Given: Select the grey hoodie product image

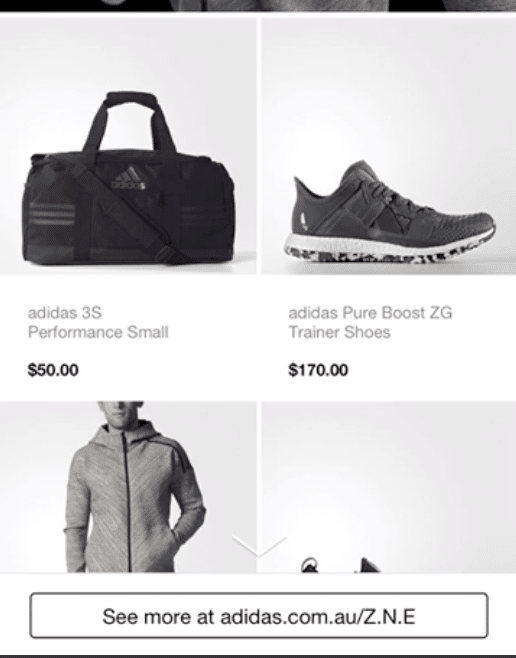Looking at the screenshot, I should [128, 487].
